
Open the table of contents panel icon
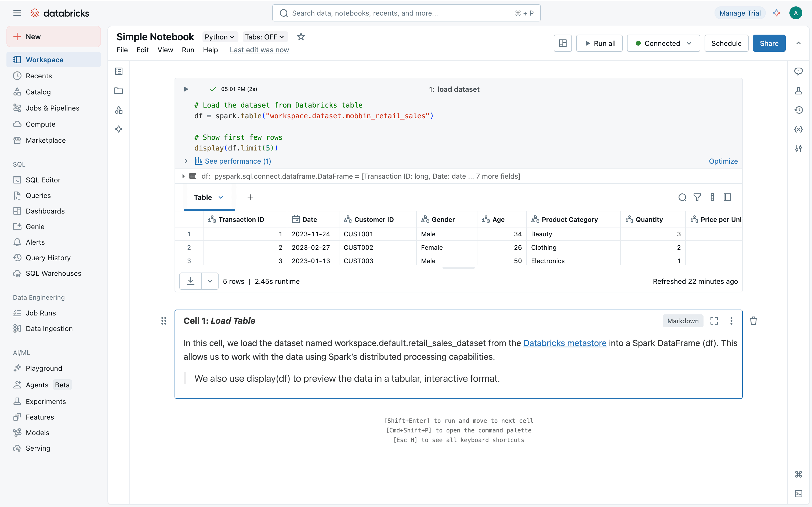[x=119, y=71]
